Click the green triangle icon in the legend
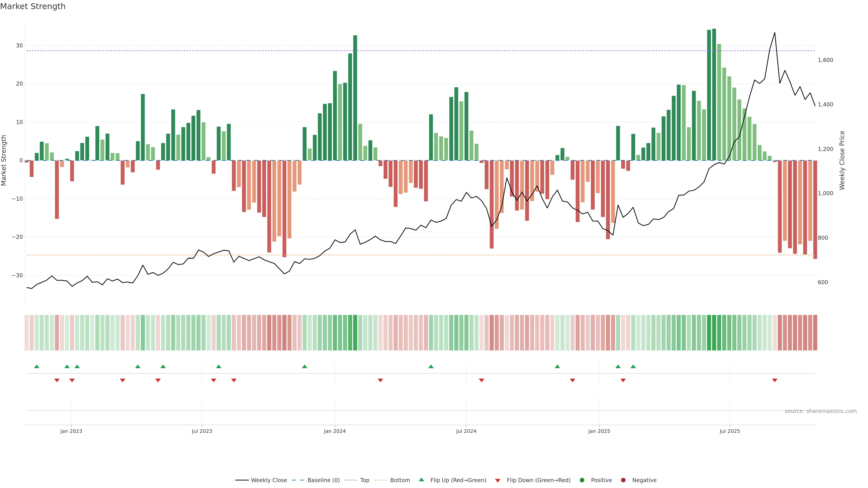 pos(421,480)
